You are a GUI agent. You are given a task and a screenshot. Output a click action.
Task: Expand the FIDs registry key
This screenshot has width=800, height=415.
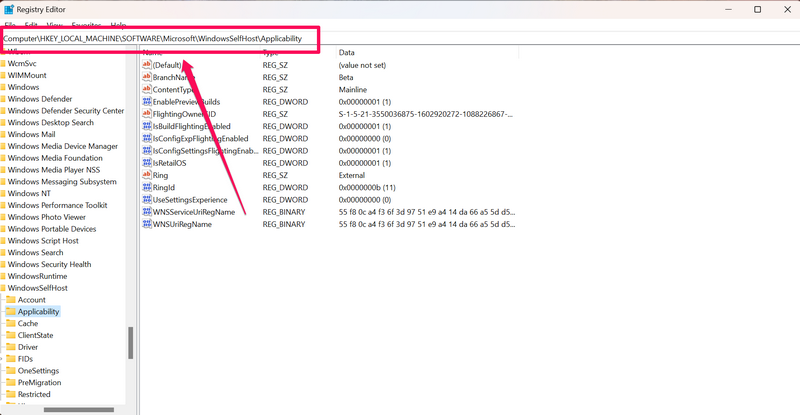2,359
